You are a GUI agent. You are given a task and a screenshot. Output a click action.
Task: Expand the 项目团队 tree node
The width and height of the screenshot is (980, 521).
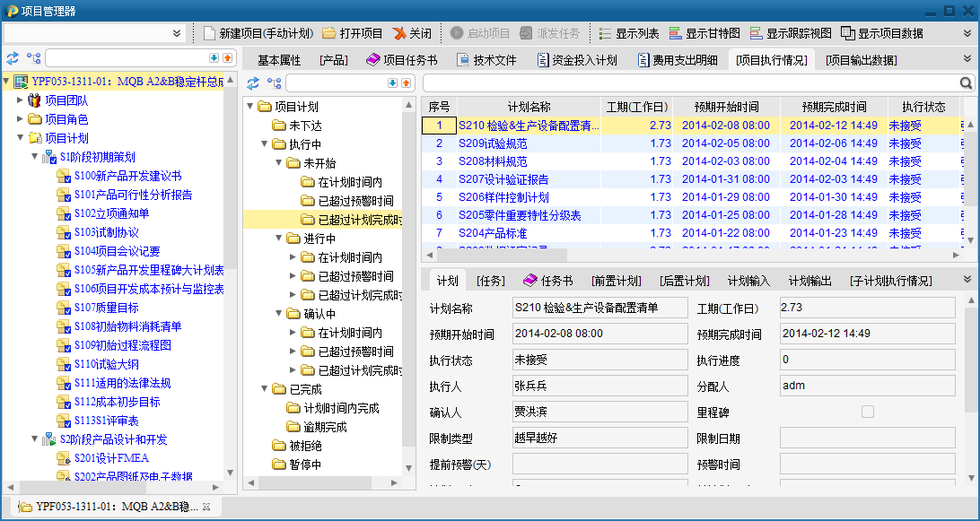(x=21, y=100)
